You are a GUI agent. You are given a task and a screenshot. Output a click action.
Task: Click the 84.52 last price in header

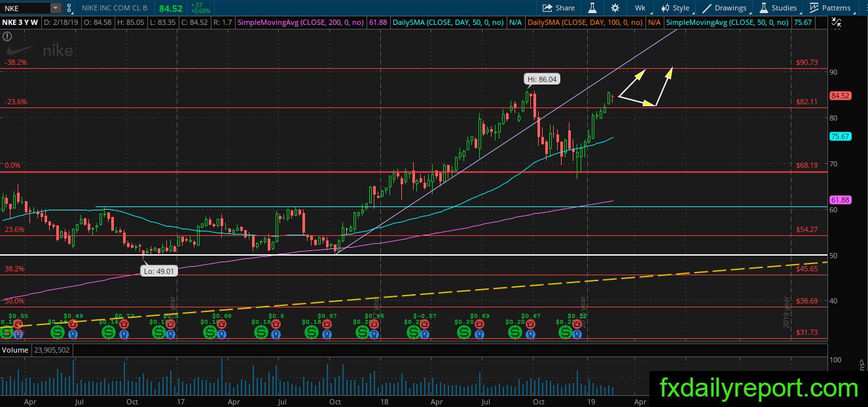171,8
